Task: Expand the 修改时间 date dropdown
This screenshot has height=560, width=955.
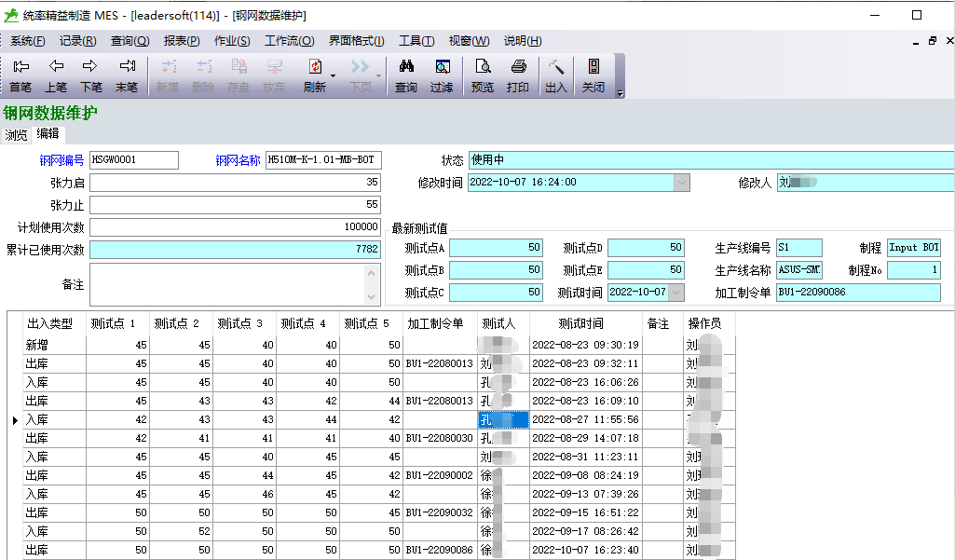Action: (681, 183)
